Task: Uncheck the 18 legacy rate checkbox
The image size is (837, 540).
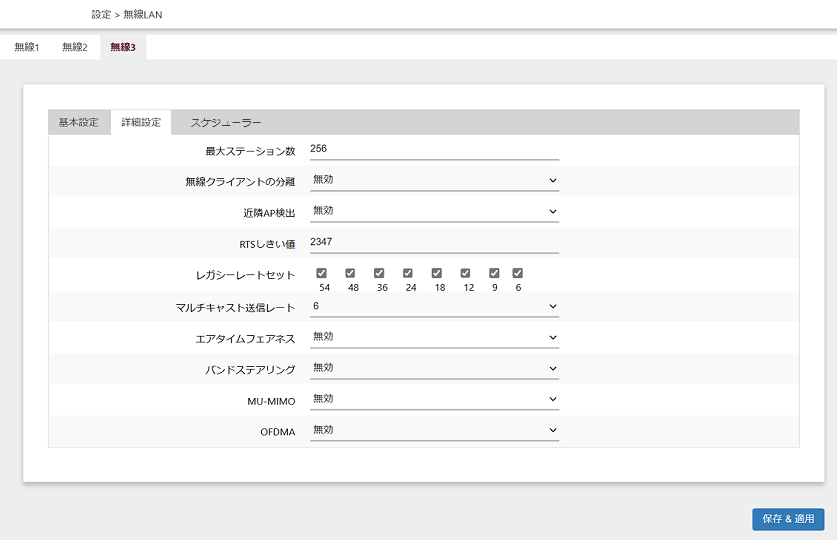Action: coord(437,273)
